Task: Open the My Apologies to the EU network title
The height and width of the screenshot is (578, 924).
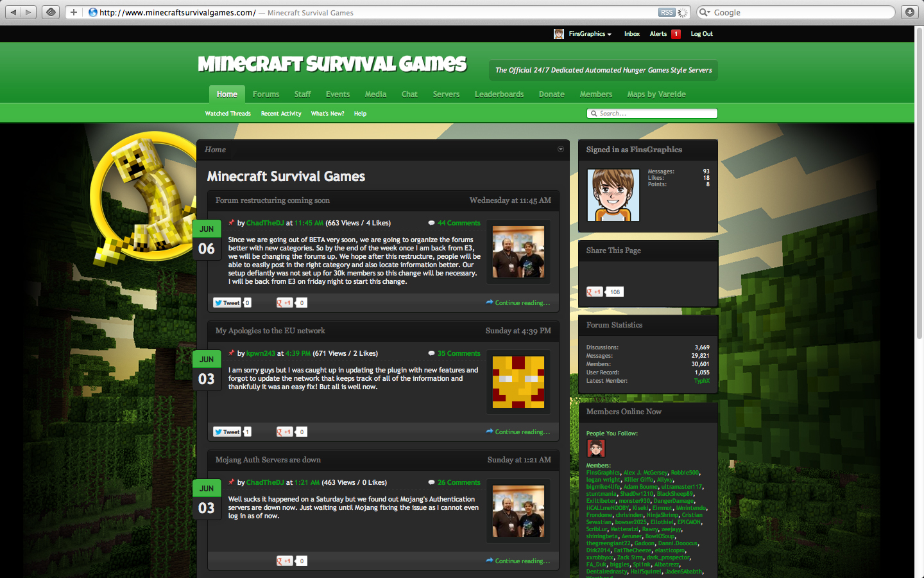Action: [270, 331]
